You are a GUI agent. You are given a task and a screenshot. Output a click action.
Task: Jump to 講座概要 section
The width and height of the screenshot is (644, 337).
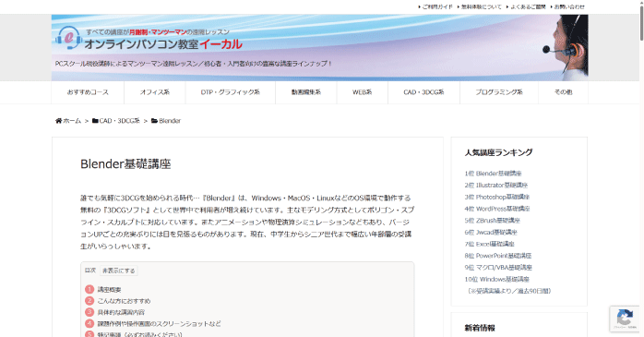click(x=109, y=290)
